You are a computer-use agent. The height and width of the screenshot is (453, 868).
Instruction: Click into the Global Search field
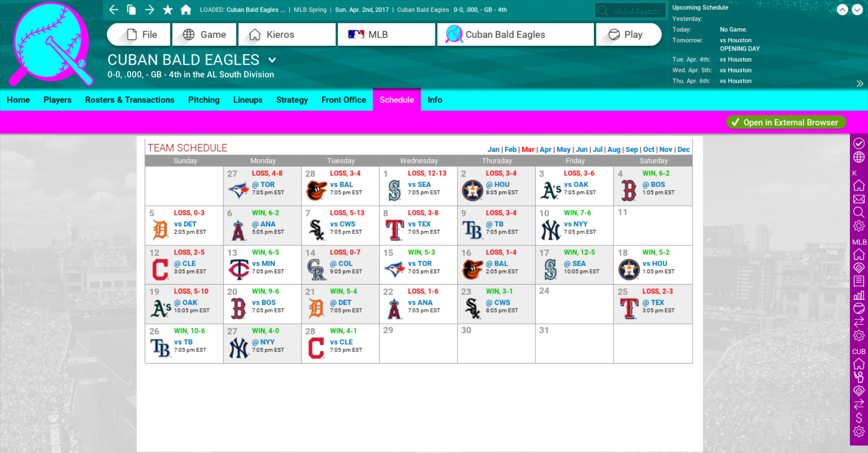click(631, 10)
